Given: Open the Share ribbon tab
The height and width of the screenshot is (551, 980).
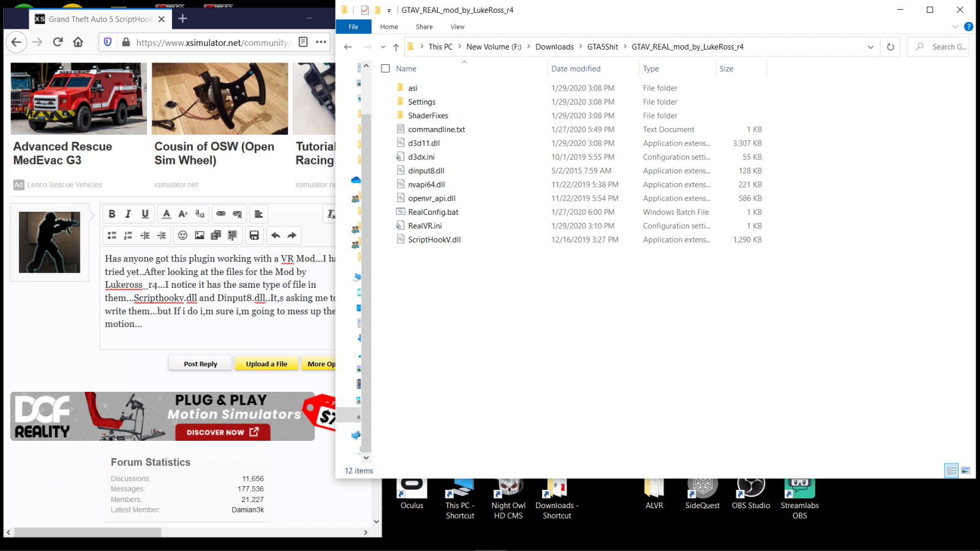Looking at the screenshot, I should [x=424, y=27].
